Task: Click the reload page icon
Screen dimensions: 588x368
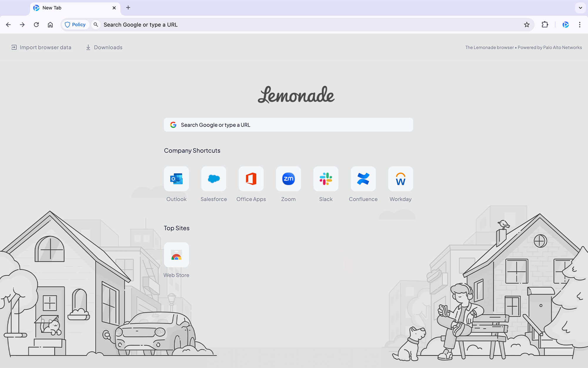Action: coord(36,24)
